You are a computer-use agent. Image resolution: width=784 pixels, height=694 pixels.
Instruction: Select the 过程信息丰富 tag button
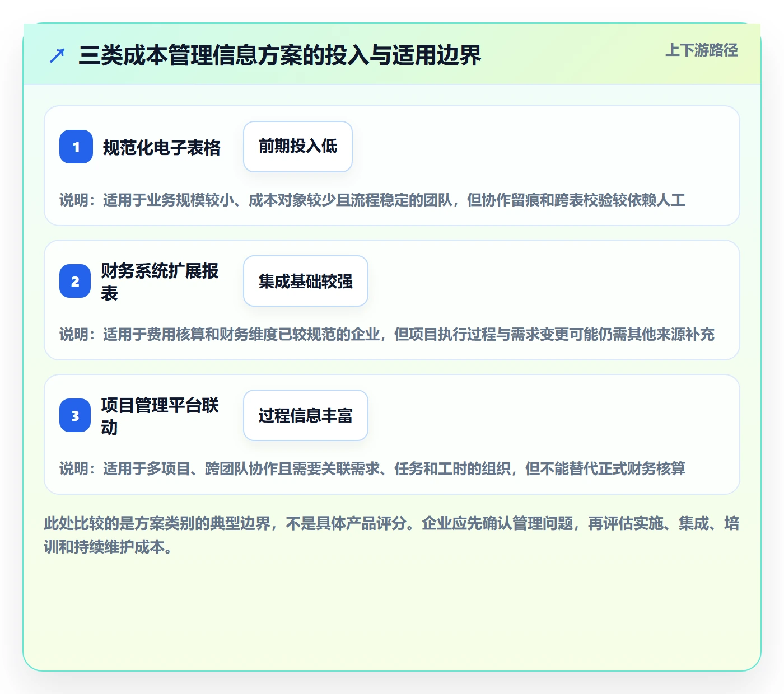point(306,415)
